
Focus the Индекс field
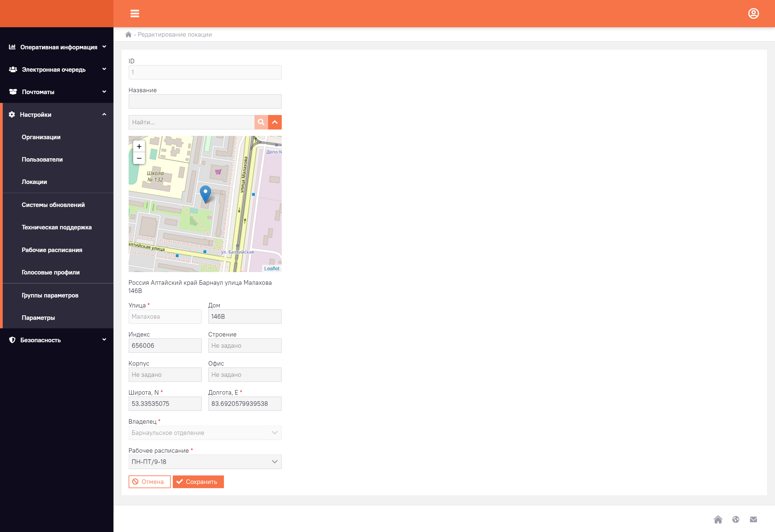point(165,346)
